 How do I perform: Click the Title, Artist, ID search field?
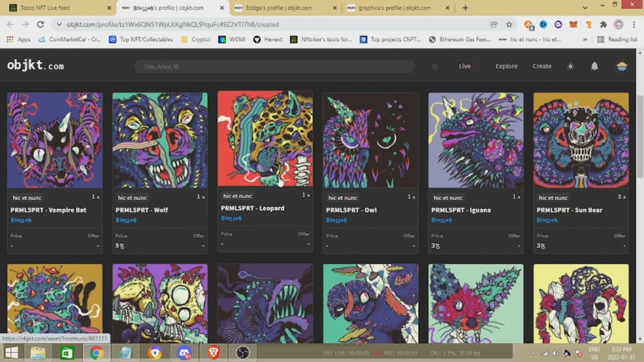pos(275,66)
